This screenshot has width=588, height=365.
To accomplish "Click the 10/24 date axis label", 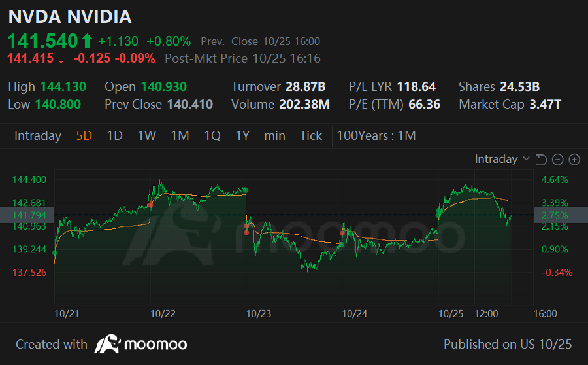I will pyautogui.click(x=354, y=314).
